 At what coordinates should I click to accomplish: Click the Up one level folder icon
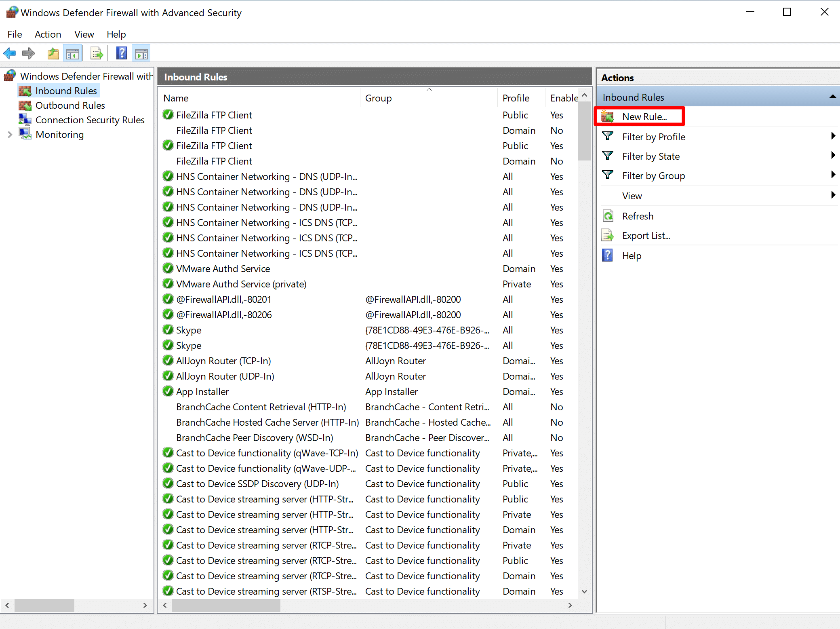pos(53,53)
